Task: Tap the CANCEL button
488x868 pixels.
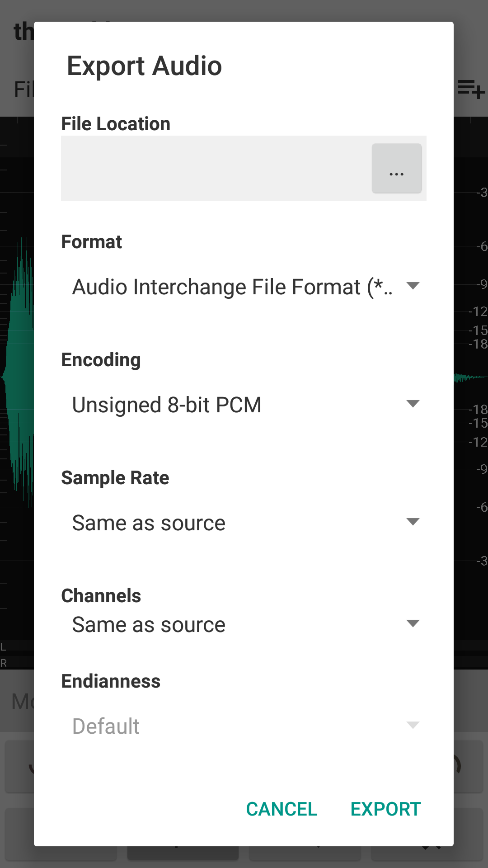Action: pyautogui.click(x=281, y=809)
